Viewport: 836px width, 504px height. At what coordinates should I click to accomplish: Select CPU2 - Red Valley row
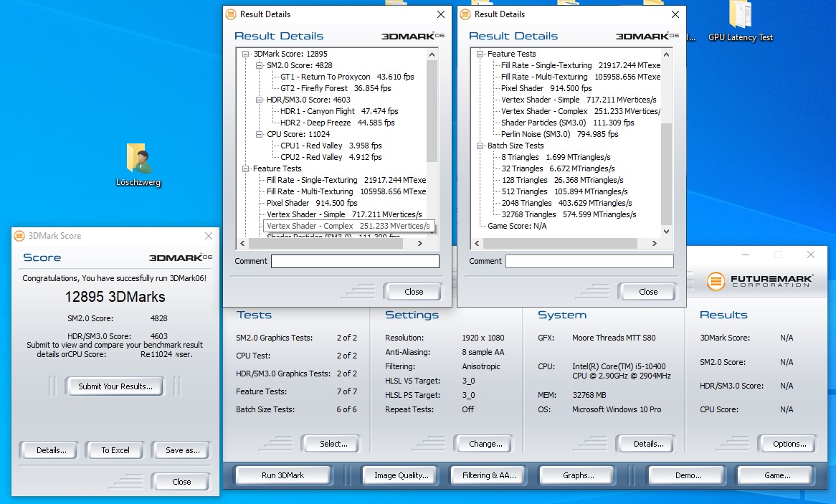[x=331, y=157]
